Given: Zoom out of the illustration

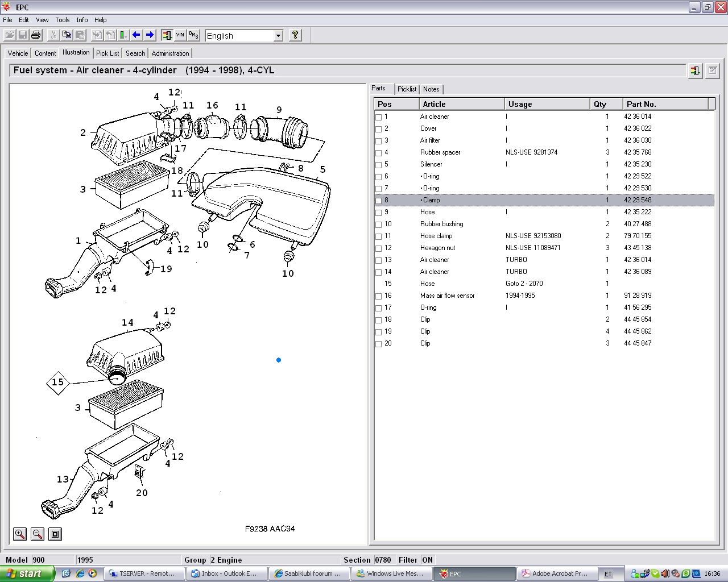Looking at the screenshot, I should (38, 534).
